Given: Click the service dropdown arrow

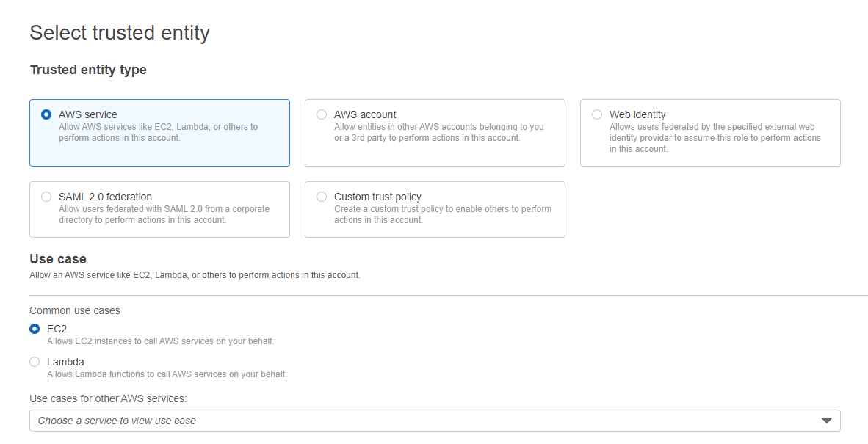Looking at the screenshot, I should coord(826,421).
